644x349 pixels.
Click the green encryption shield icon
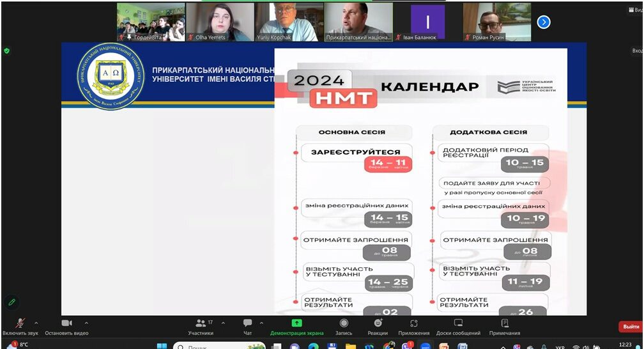pos(7,50)
